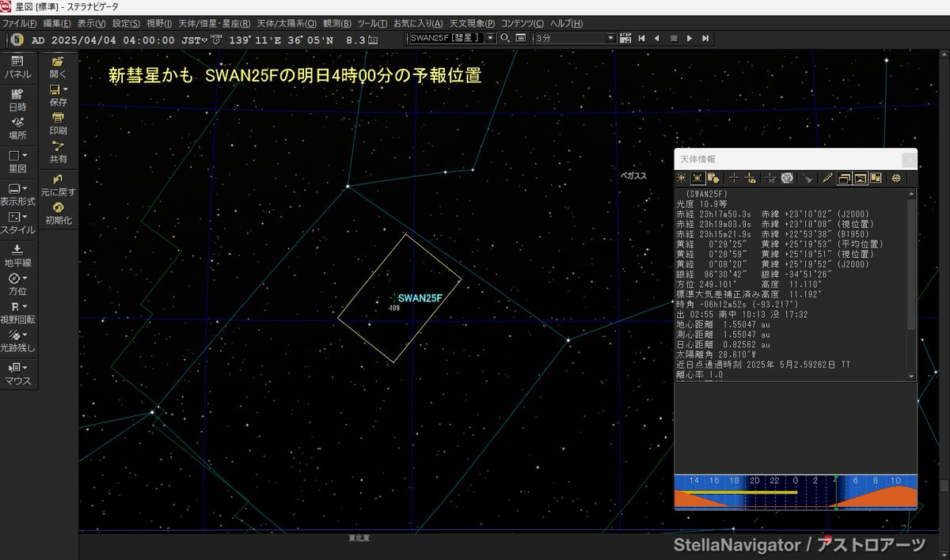Click the day-night timeline bar in 天体情報
The image size is (950, 560).
(795, 492)
